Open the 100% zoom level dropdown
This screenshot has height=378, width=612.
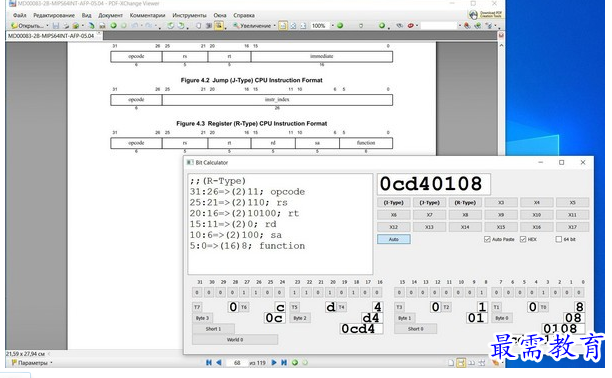point(333,26)
